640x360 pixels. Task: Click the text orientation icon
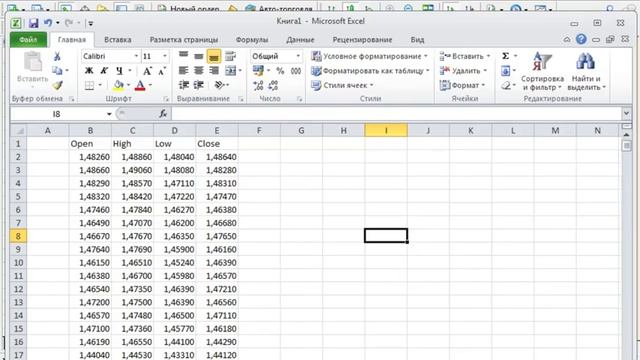pos(220,85)
